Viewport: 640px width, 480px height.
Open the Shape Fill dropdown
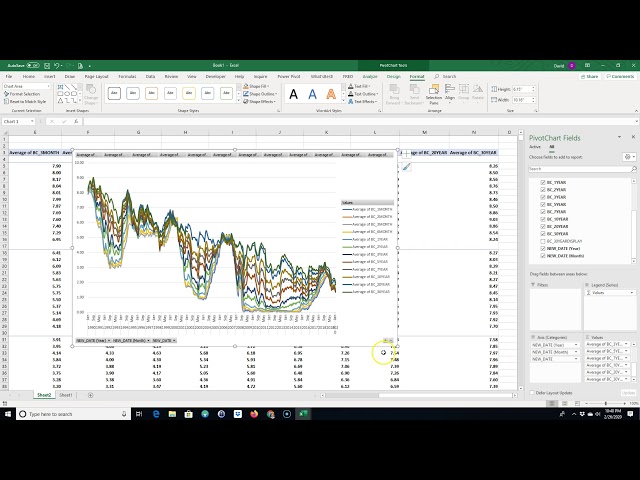[x=256, y=86]
